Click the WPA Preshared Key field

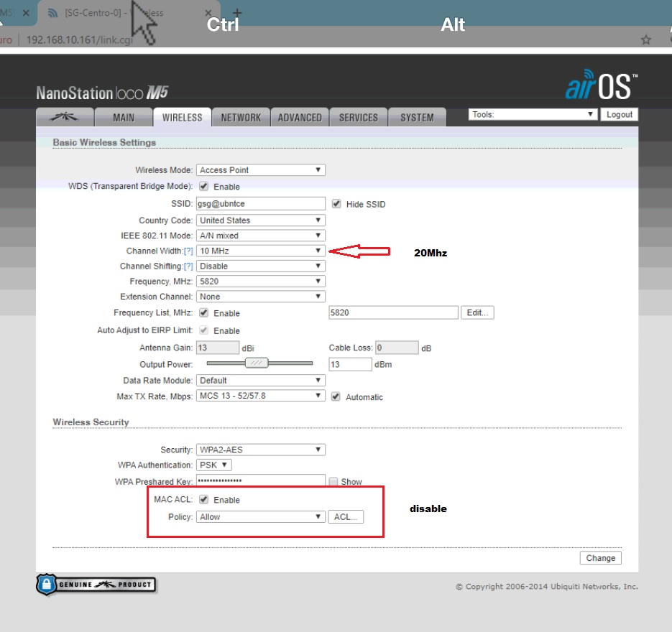tap(261, 480)
